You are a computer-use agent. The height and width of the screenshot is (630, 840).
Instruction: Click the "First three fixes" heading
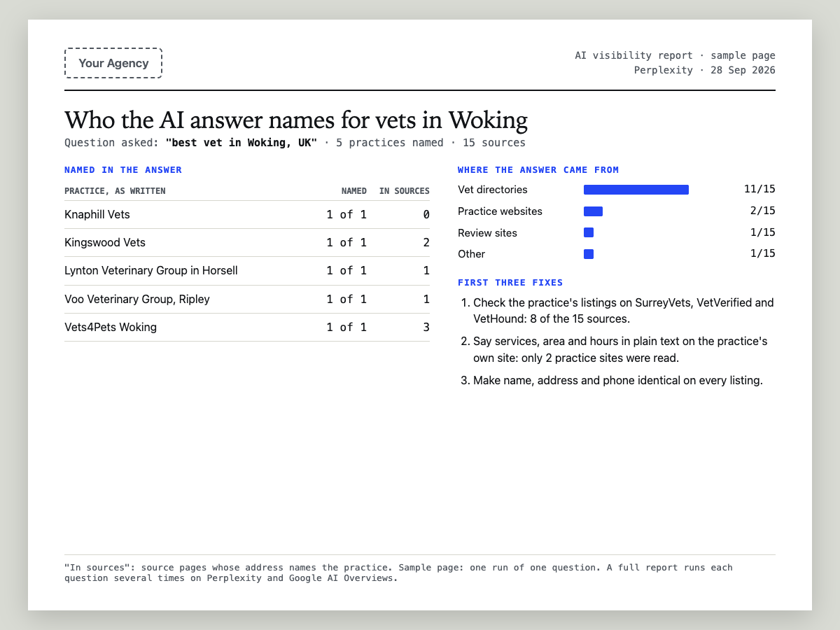[x=510, y=283]
